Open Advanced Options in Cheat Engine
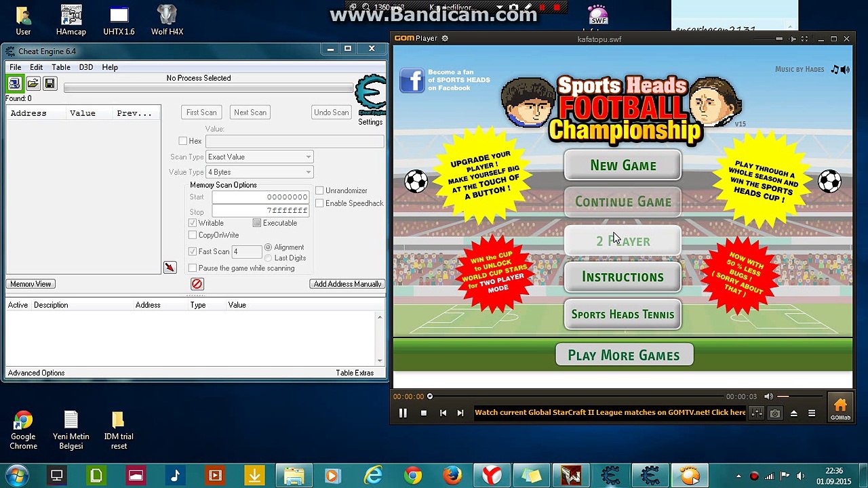Screen dimensions: 868x488 tap(36, 373)
